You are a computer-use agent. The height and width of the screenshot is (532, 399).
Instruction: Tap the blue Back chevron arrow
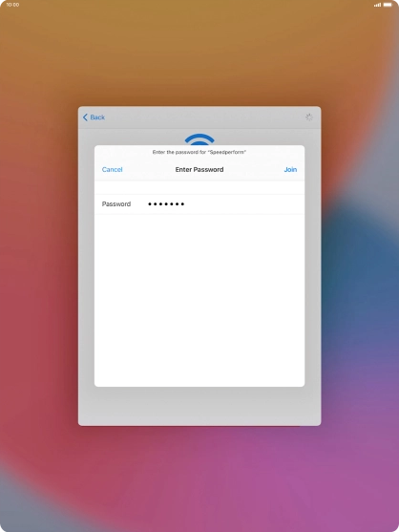85,117
